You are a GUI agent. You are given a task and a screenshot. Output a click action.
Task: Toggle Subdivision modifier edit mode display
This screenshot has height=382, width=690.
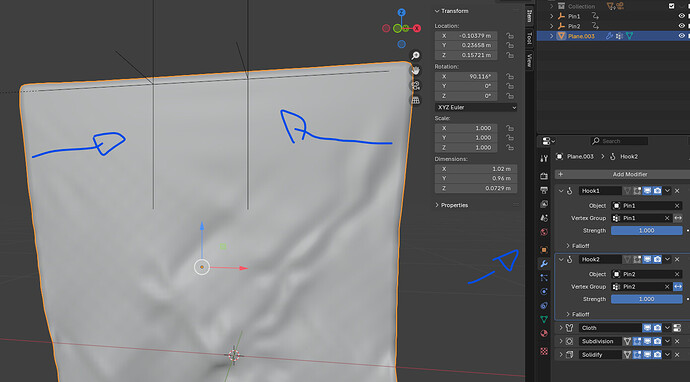637,342
